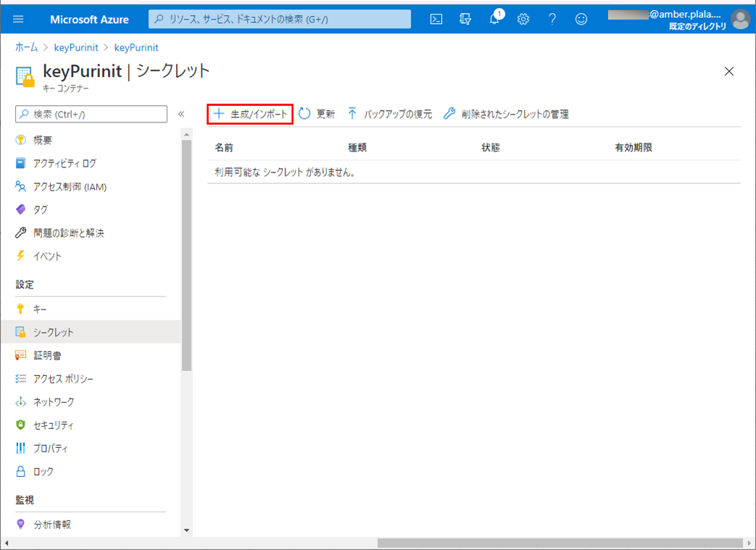The height and width of the screenshot is (550, 756).
Task: Click horizontal scrollbar right arrow
Action: (x=749, y=543)
